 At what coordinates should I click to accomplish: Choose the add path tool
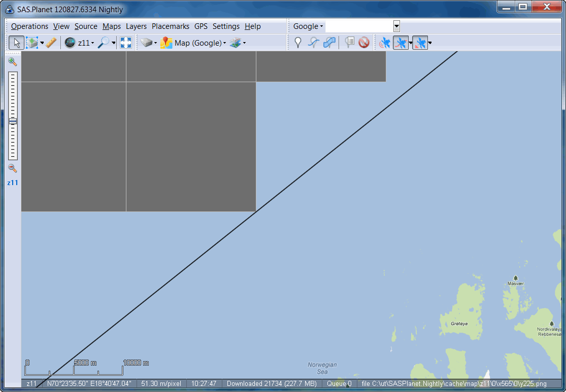point(314,43)
